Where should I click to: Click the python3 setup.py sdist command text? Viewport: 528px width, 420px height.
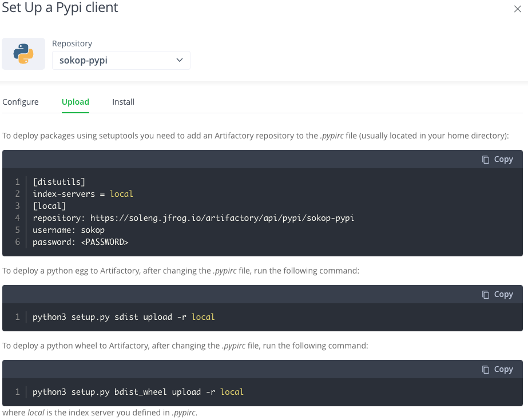point(124,317)
